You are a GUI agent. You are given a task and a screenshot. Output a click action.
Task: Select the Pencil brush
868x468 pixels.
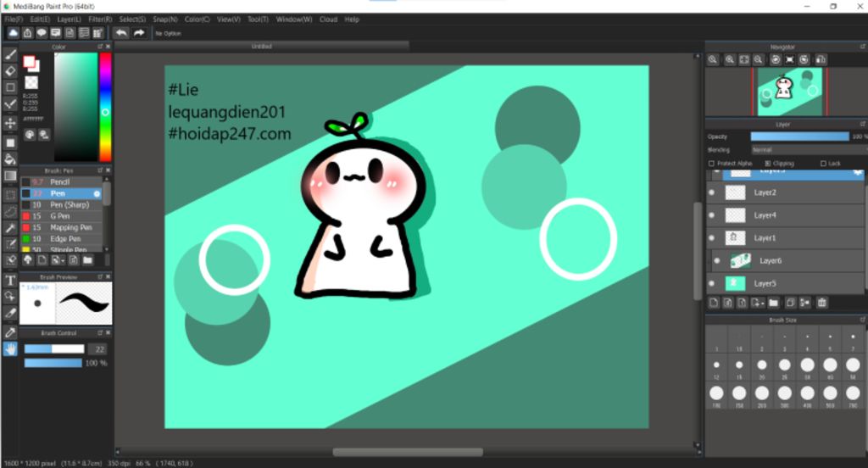tap(61, 182)
